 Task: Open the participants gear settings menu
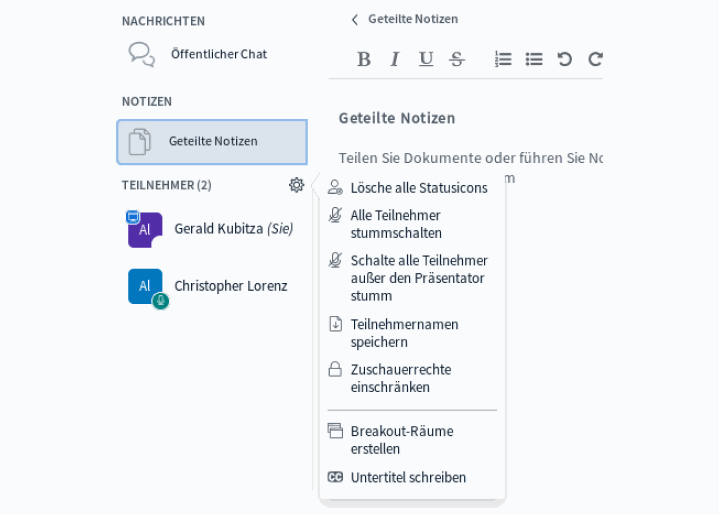[x=296, y=185]
